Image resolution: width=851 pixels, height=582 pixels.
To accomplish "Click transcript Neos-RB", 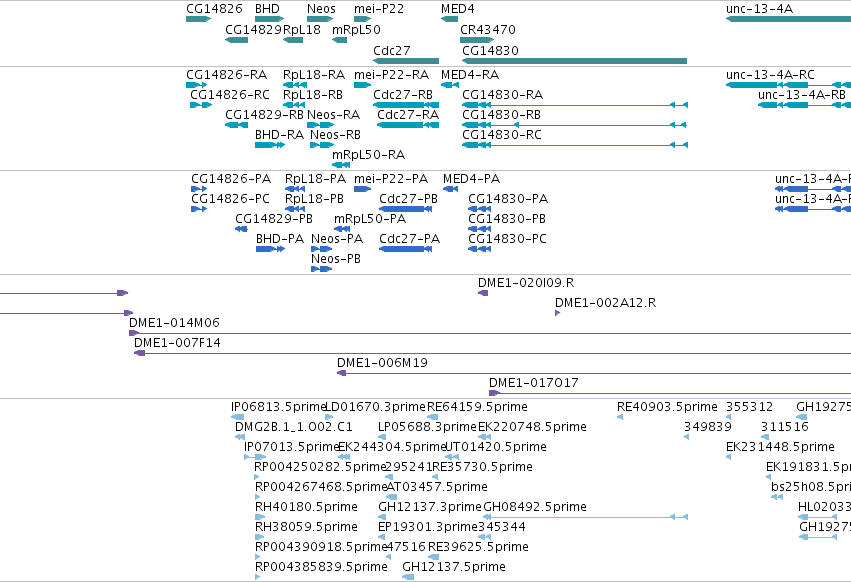I will click(x=322, y=145).
